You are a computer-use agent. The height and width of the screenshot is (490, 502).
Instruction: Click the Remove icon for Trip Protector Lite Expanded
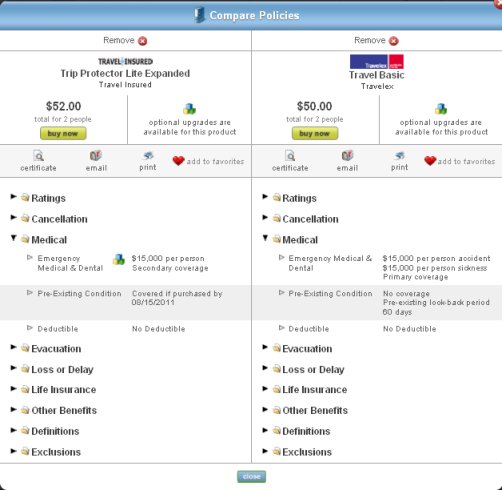[x=143, y=41]
